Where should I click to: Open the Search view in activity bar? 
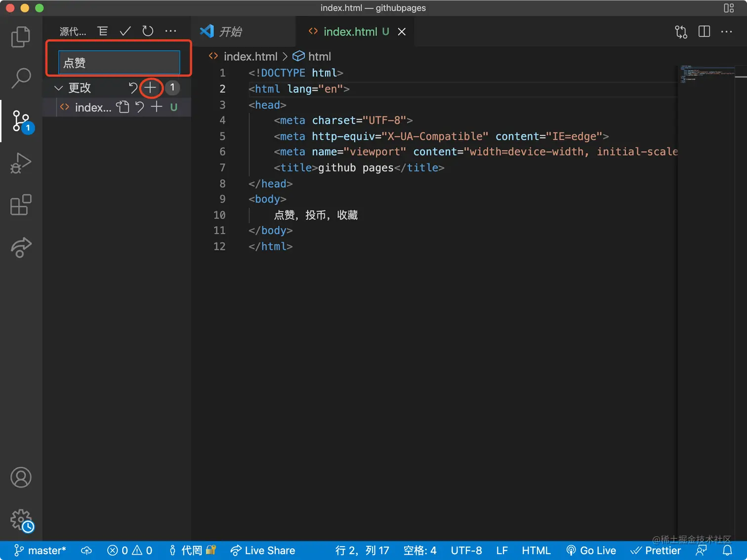tap(21, 78)
